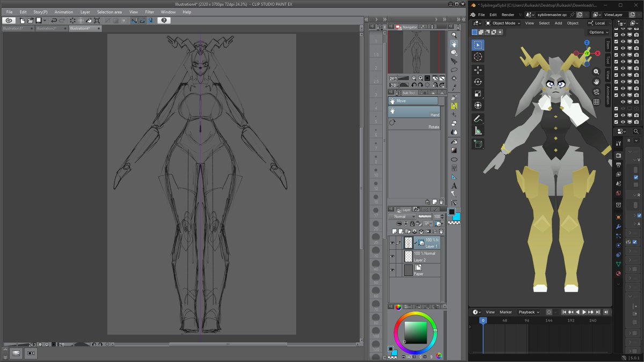Click Blender viewport pan hand icon
Screen dimensions: 644x362
596,82
